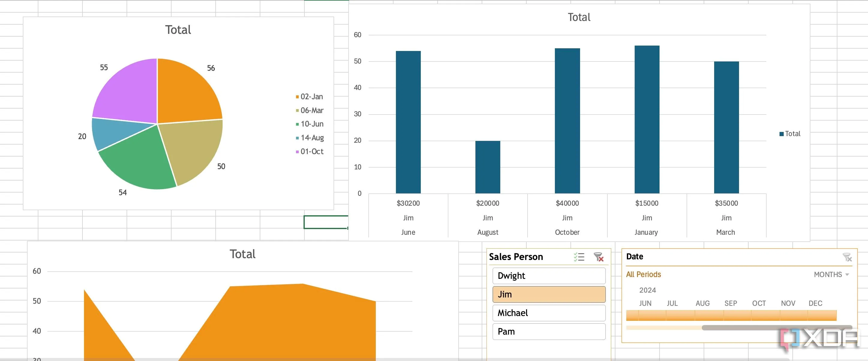
Task: Click the October category label
Action: (567, 232)
